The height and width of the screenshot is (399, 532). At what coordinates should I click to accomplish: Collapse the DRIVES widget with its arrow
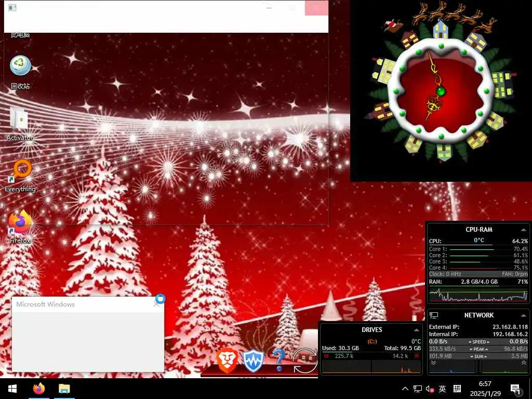click(x=416, y=330)
